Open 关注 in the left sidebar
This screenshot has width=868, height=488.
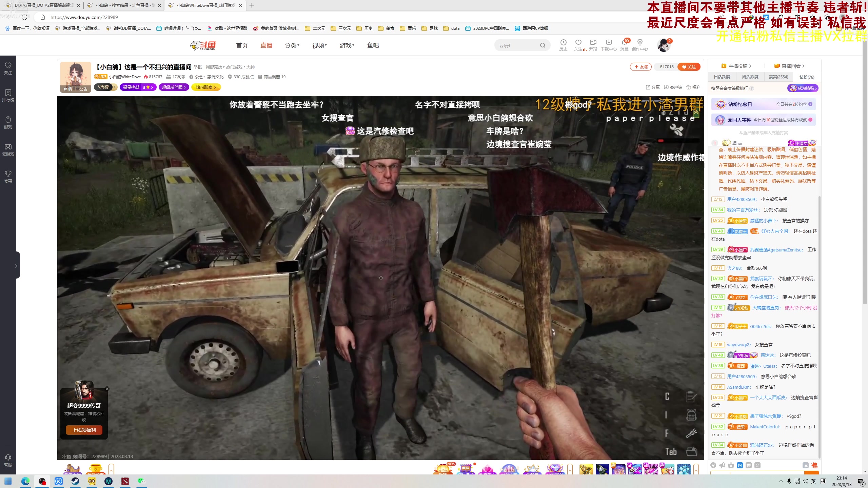[x=8, y=68]
